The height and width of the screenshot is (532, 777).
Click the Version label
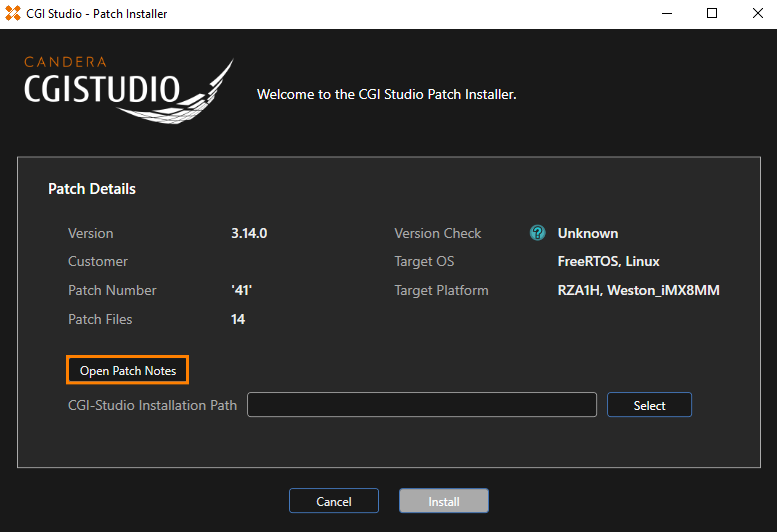point(91,233)
